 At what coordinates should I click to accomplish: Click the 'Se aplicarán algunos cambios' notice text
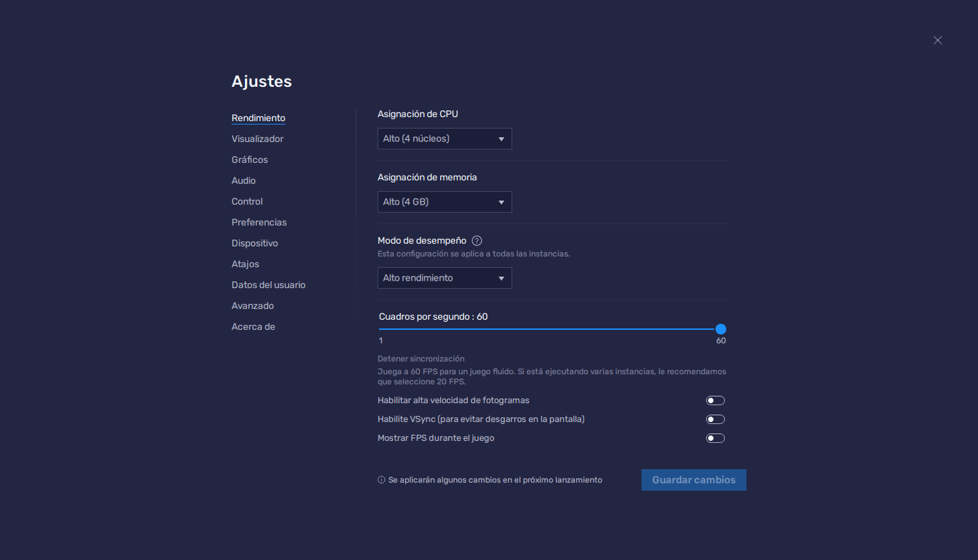[x=495, y=480]
